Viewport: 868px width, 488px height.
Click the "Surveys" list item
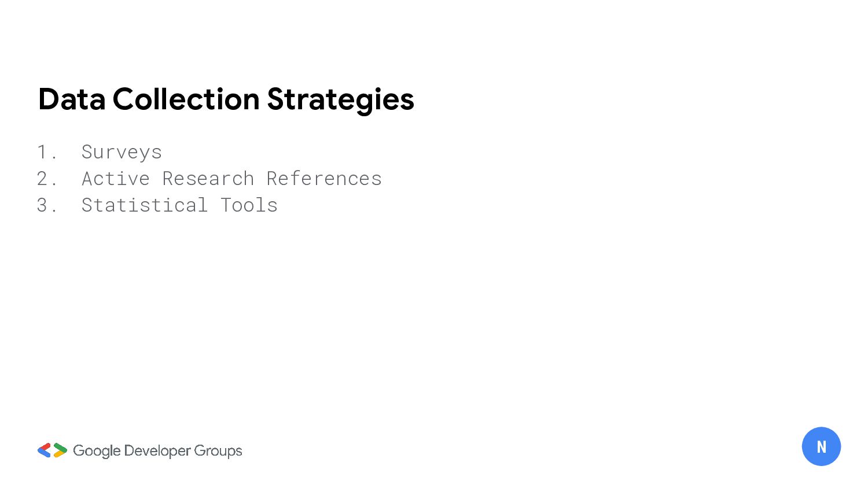[122, 152]
